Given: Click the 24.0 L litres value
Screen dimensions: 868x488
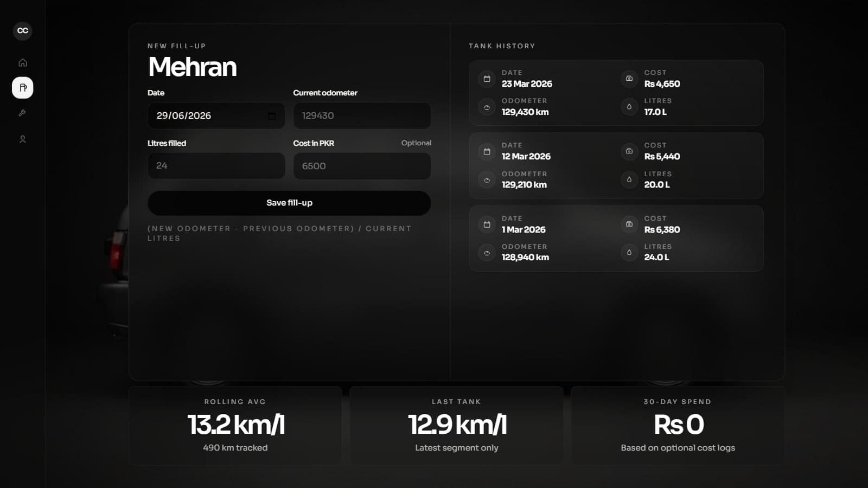Looking at the screenshot, I should (x=656, y=257).
